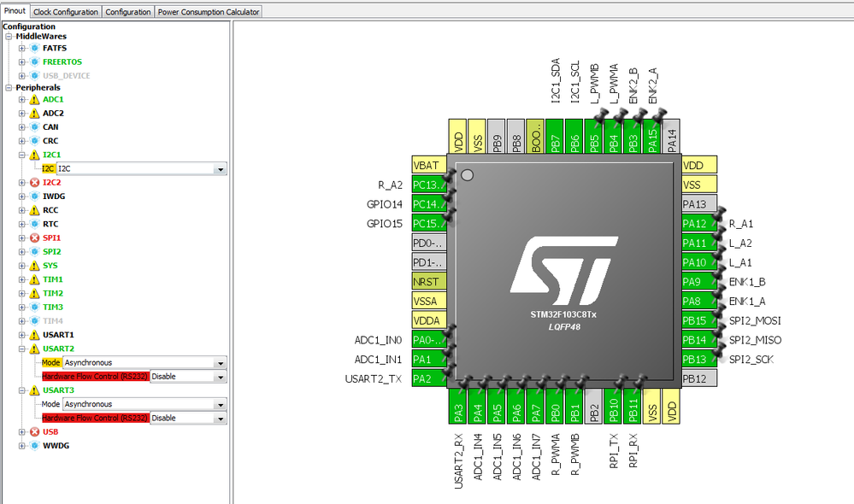Click the blue icon beside TIM3

34,307
